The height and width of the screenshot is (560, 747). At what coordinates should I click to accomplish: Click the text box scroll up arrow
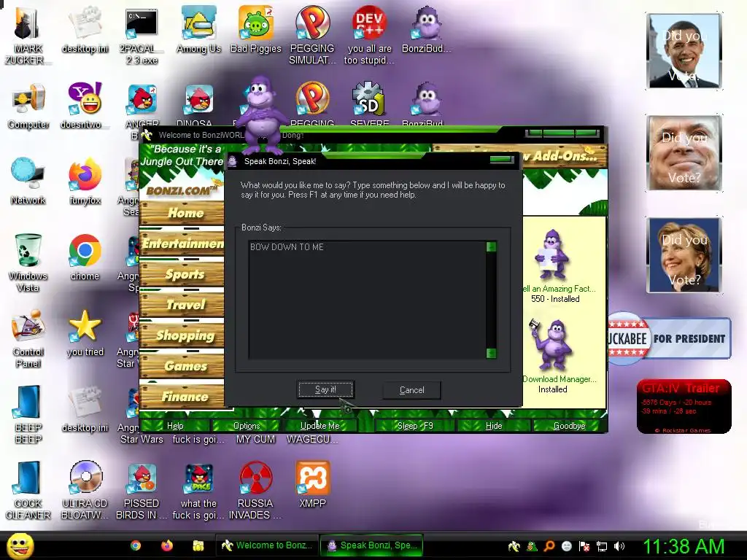tap(491, 246)
